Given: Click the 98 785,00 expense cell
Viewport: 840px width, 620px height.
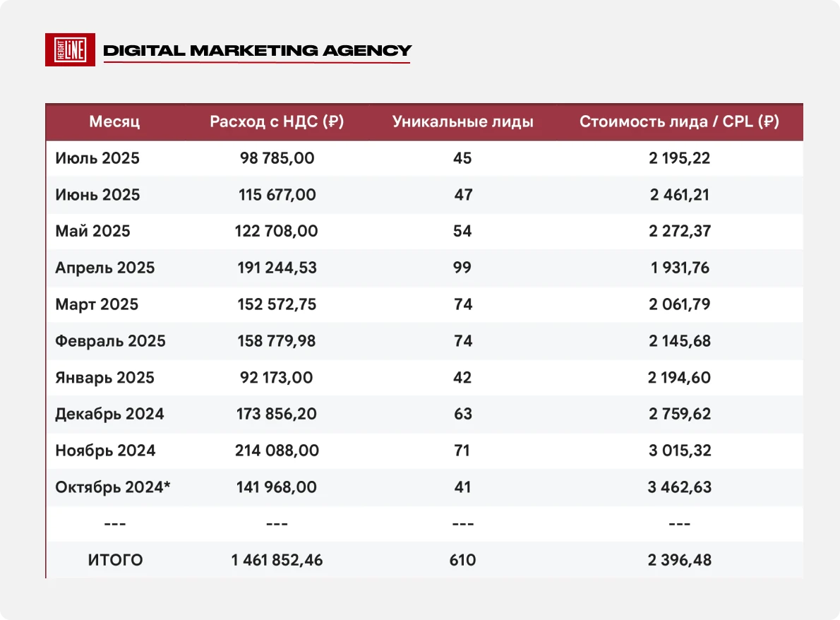Looking at the screenshot, I should pyautogui.click(x=277, y=158).
